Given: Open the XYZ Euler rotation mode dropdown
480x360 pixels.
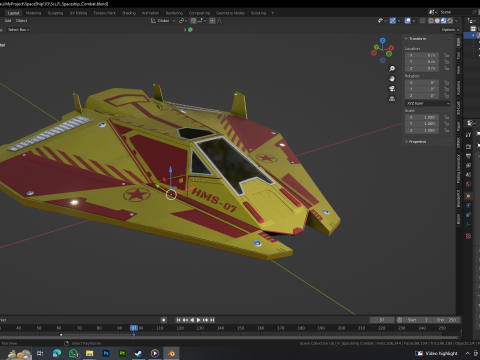Looking at the screenshot, I should [x=428, y=103].
